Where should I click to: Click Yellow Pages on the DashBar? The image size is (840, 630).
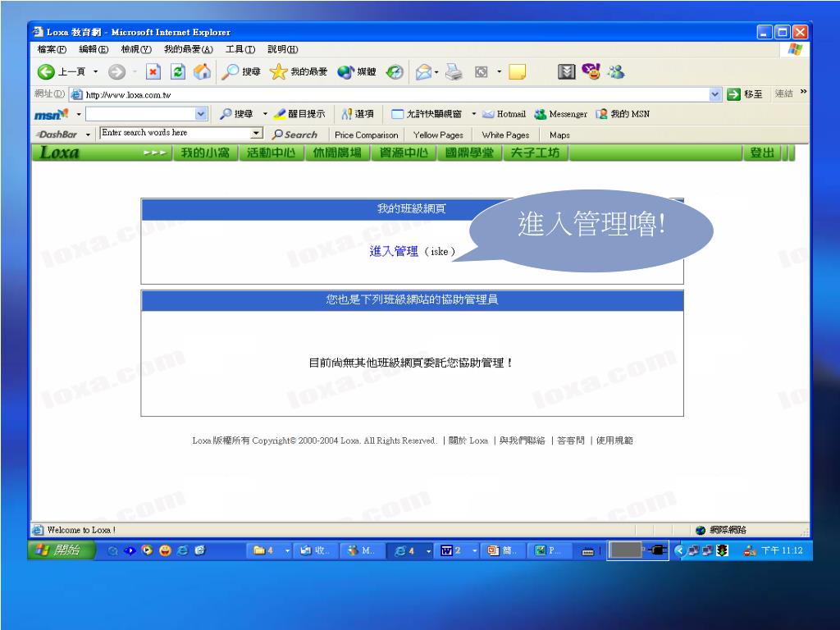pyautogui.click(x=438, y=135)
